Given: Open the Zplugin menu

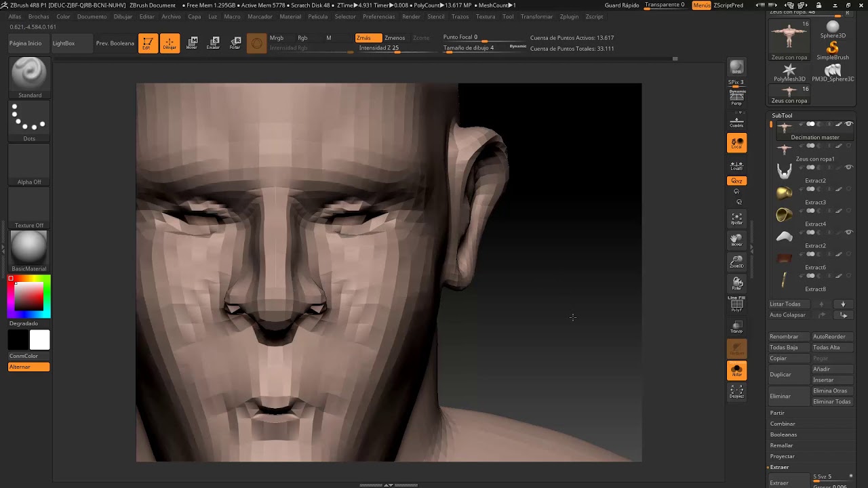Looking at the screenshot, I should pyautogui.click(x=569, y=16).
